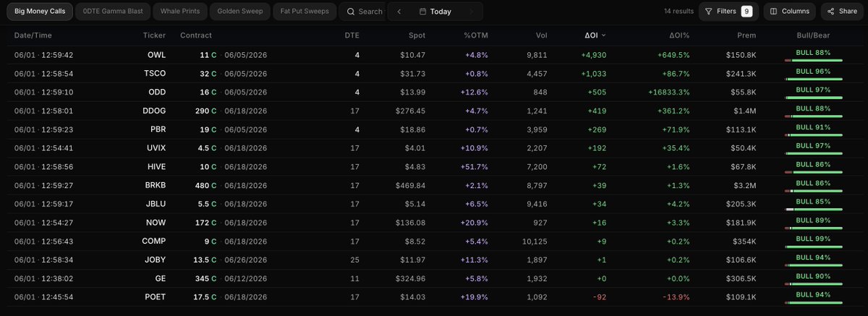The height and width of the screenshot is (316, 868).
Task: Click the Share icon
Action: point(831,12)
